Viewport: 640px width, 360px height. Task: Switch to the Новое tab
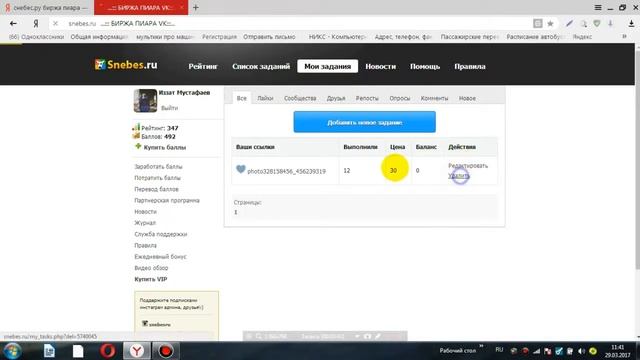click(467, 98)
